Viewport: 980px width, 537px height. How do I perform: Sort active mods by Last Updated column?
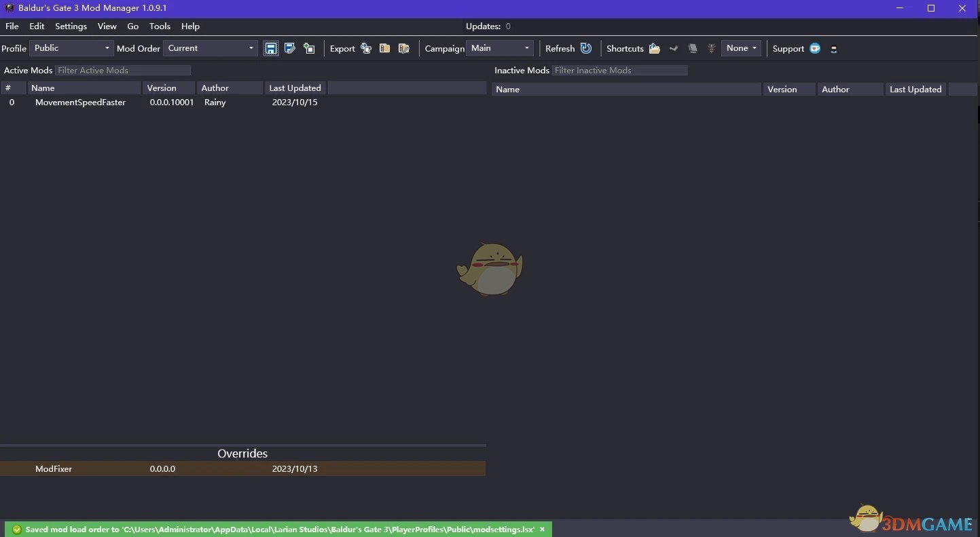[295, 88]
